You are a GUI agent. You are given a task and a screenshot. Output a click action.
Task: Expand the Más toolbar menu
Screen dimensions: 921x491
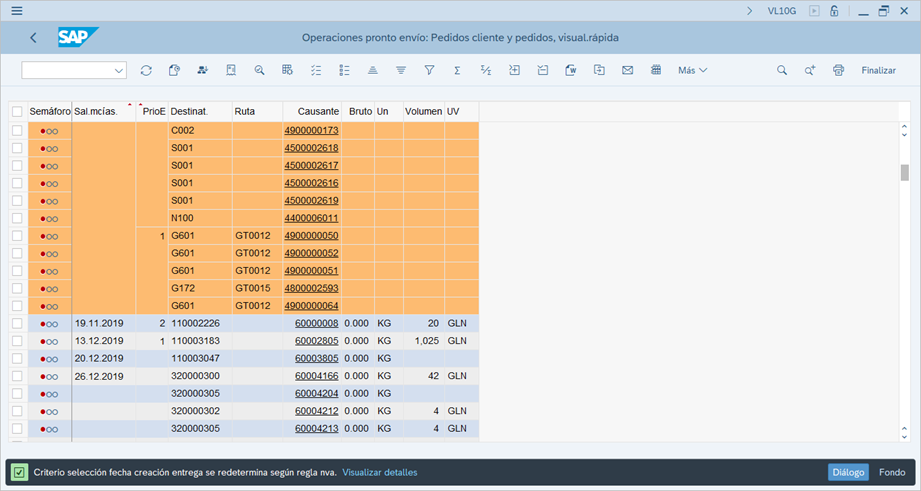[692, 71]
